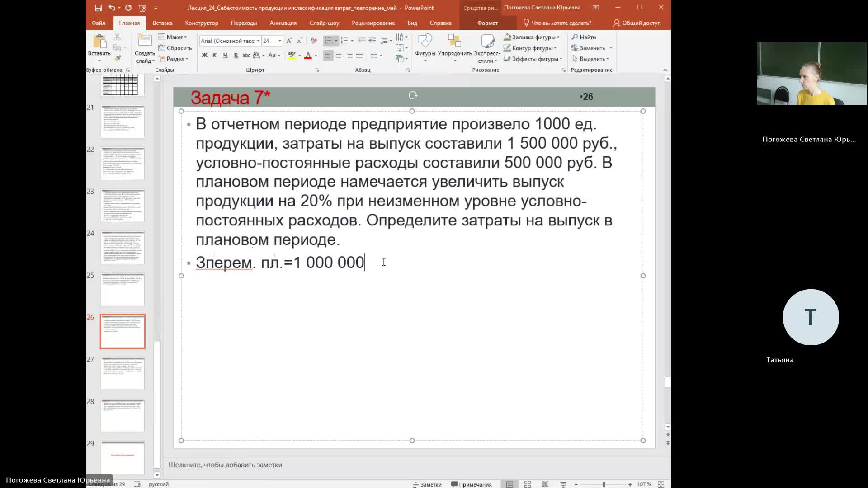Fit slide to current window
This screenshot has height=488, width=868.
(x=661, y=484)
